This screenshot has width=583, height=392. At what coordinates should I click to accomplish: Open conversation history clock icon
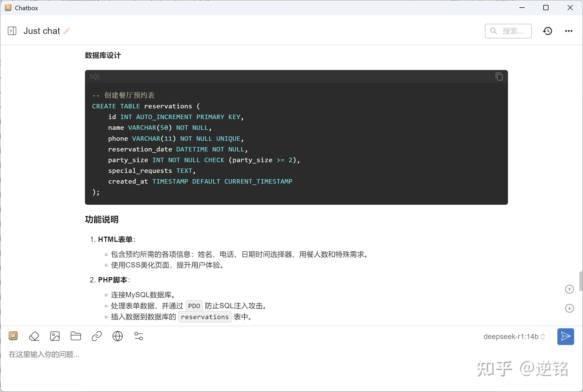(547, 31)
